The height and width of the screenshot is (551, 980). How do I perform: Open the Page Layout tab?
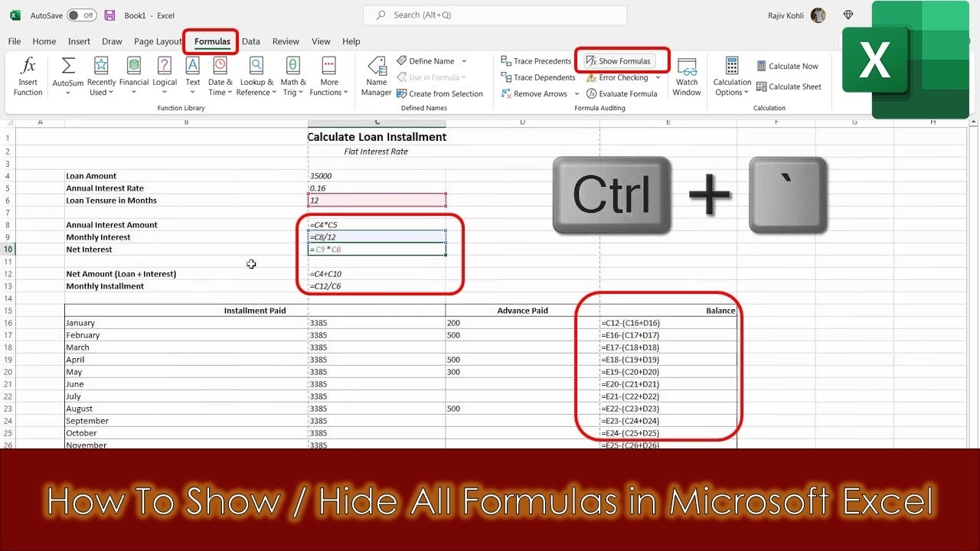[x=157, y=41]
